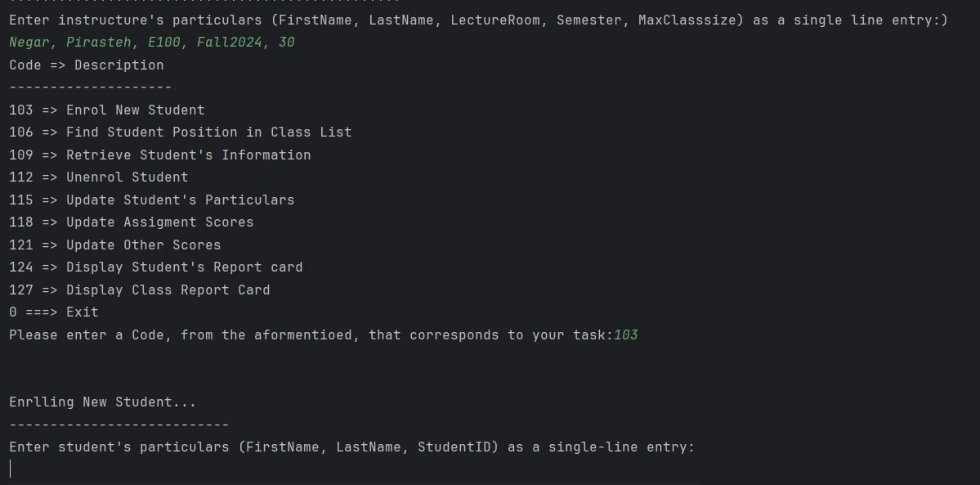Click the '0 ===> Exit' line
The width and height of the screenshot is (980, 485).
[x=54, y=312]
